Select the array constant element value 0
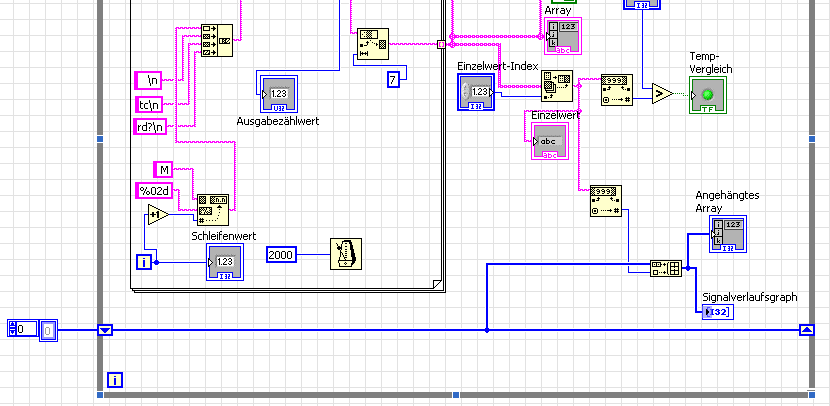This screenshot has height=406, width=830. click(x=48, y=331)
